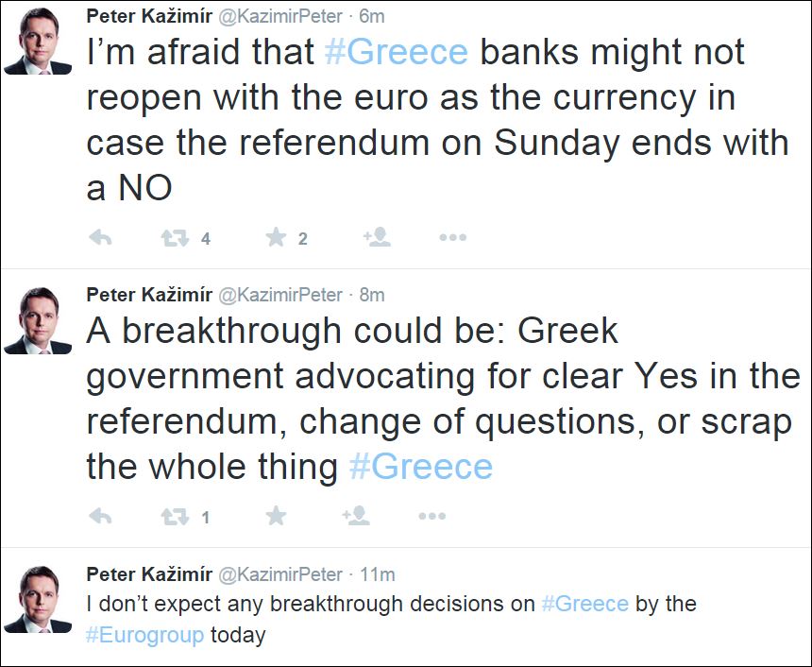Expand more actions on the breakthrough tweet
The image size is (812, 667).
[431, 516]
